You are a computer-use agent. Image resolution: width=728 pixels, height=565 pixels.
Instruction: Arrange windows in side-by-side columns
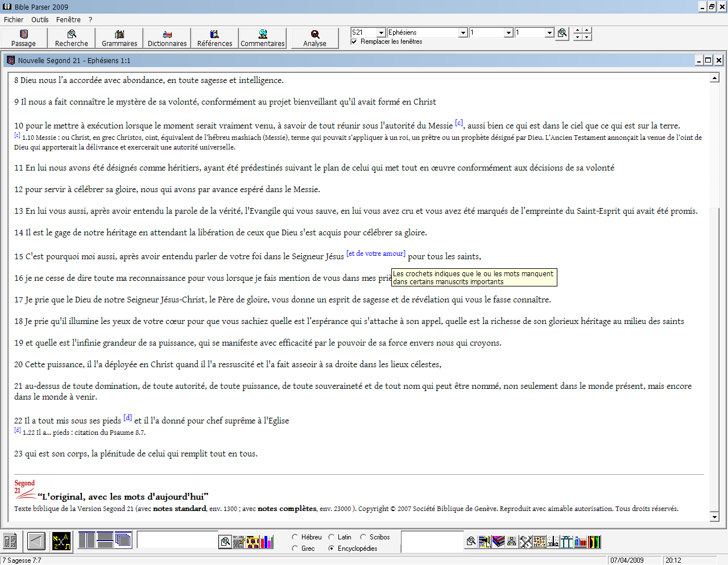click(x=87, y=540)
